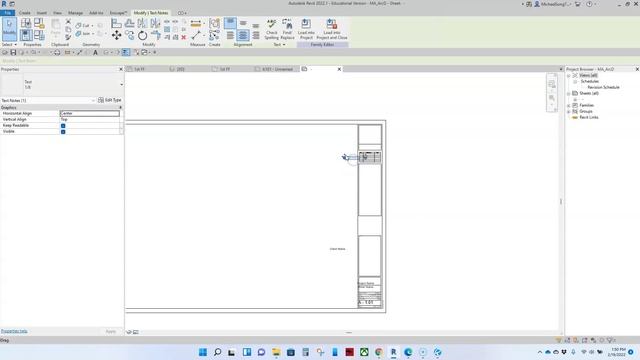Screen dimensions: 640x360
Task: Open the Enscape ribbon tab
Action: [118, 13]
